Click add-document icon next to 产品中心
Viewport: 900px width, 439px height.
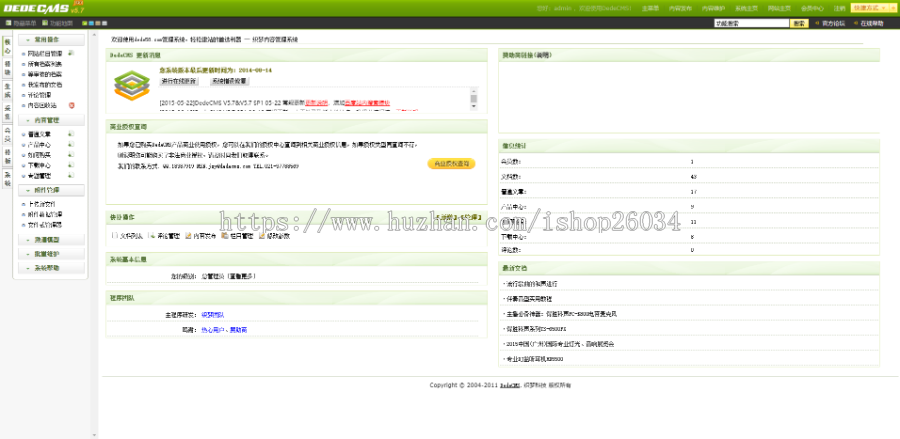[x=71, y=144]
